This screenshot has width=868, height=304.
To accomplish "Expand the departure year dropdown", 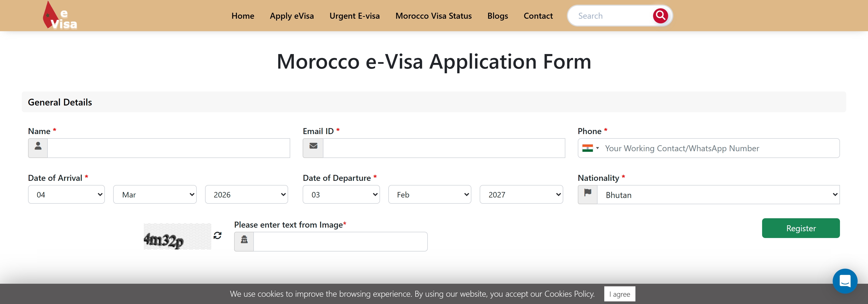I will click(x=521, y=194).
